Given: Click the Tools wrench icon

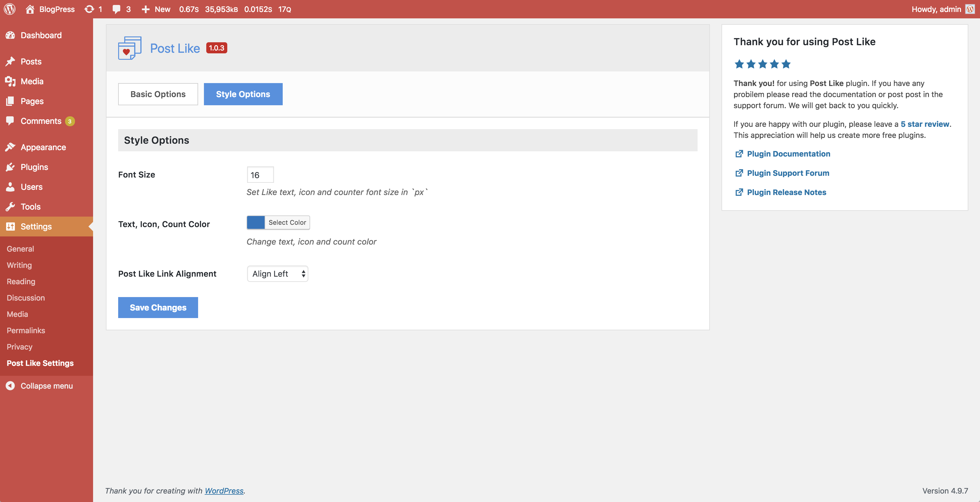Looking at the screenshot, I should coord(10,206).
